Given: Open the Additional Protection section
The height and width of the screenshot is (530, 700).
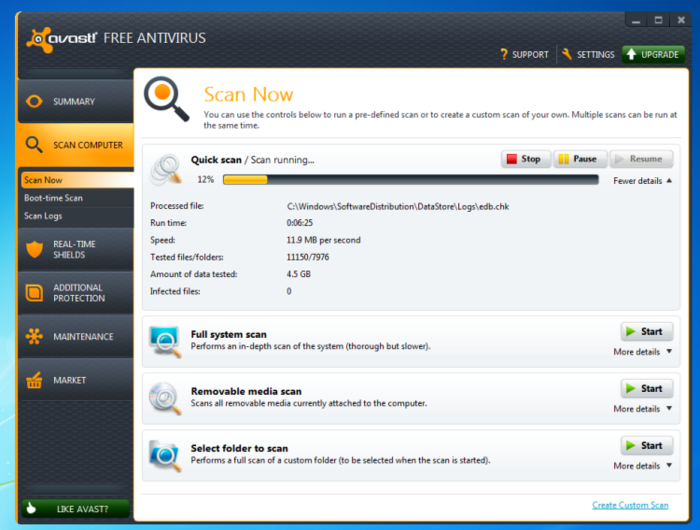Looking at the screenshot, I should coord(76,293).
